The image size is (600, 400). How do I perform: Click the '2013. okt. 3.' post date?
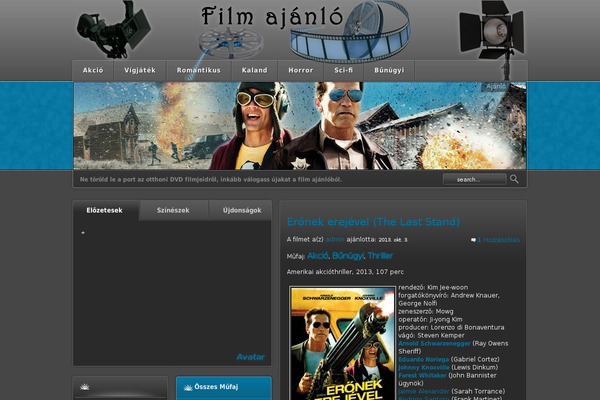point(393,240)
